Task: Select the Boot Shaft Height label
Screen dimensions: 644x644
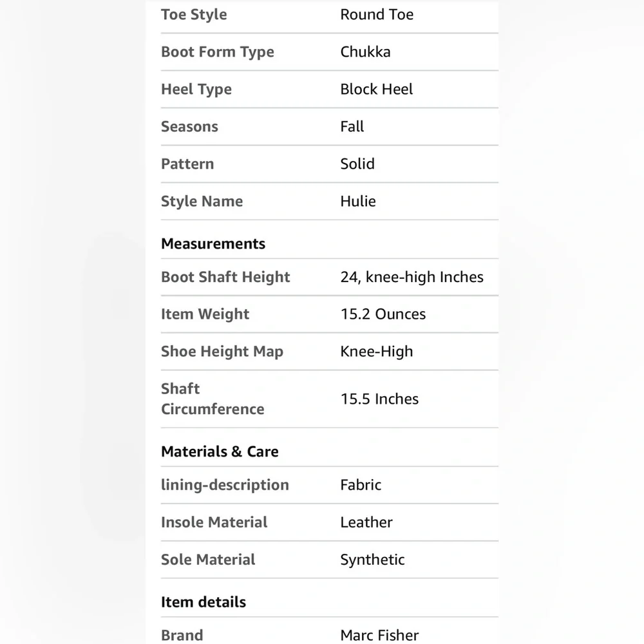Action: pyautogui.click(x=225, y=277)
